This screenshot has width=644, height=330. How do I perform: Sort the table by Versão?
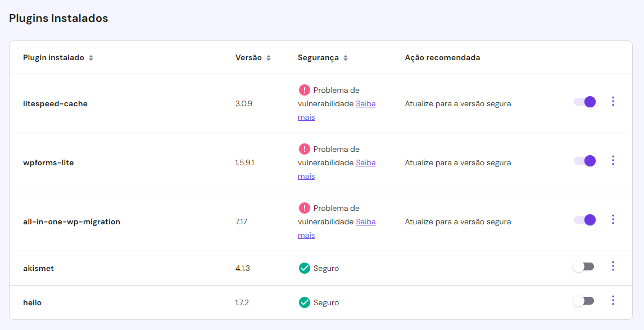269,57
